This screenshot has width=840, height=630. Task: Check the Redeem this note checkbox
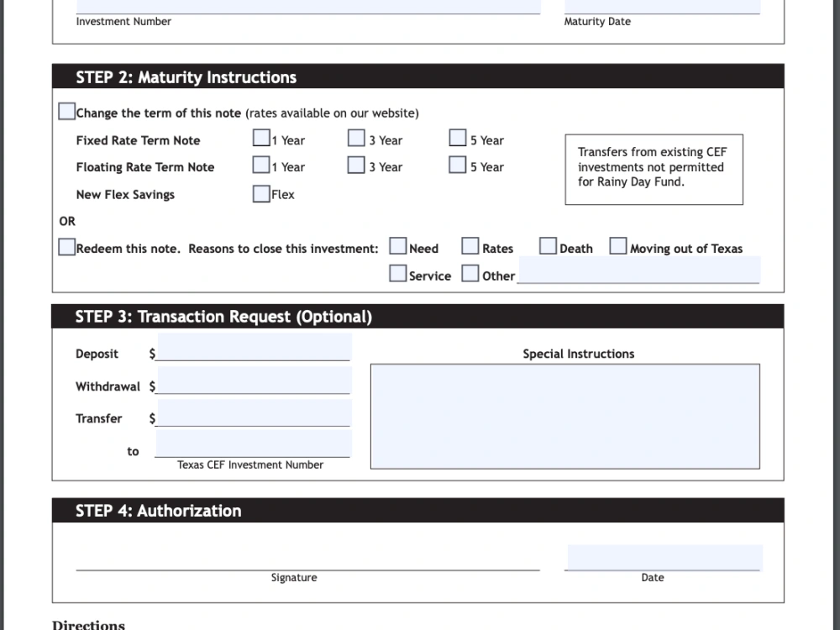pyautogui.click(x=66, y=246)
